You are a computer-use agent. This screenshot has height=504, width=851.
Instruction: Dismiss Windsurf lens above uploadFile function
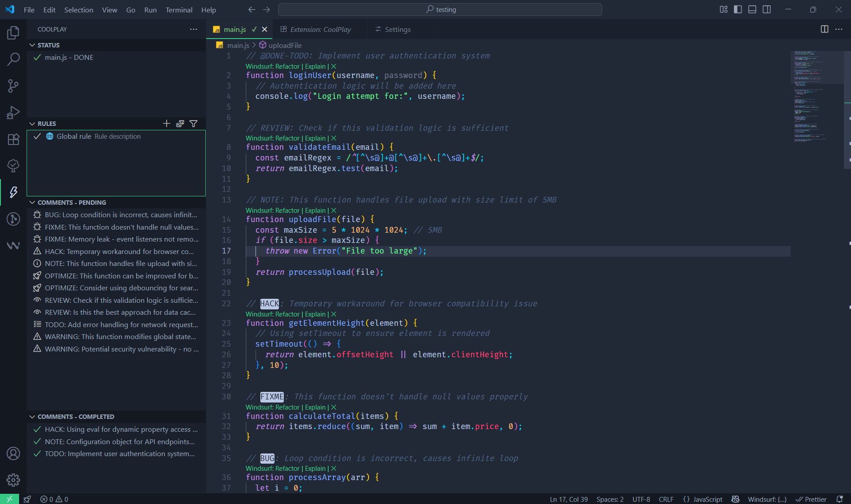click(334, 211)
